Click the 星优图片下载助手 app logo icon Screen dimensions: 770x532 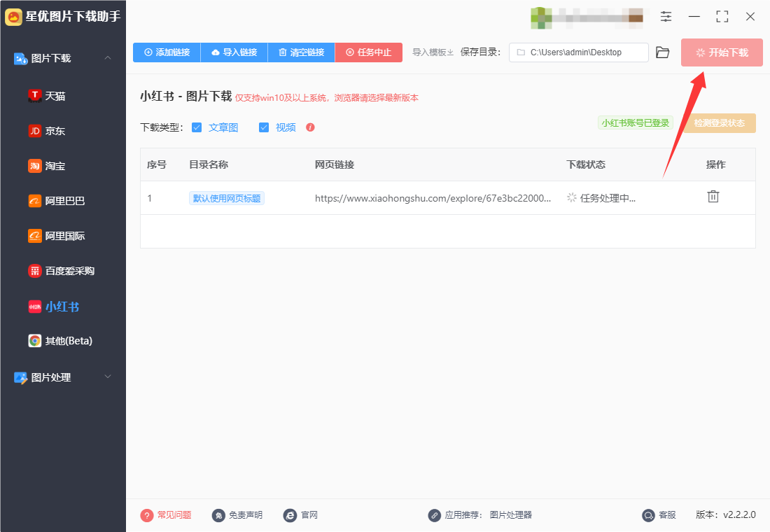[x=13, y=17]
